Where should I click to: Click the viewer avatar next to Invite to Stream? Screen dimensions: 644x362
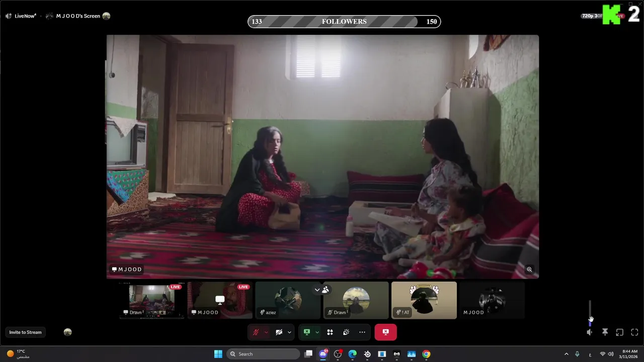(x=68, y=332)
